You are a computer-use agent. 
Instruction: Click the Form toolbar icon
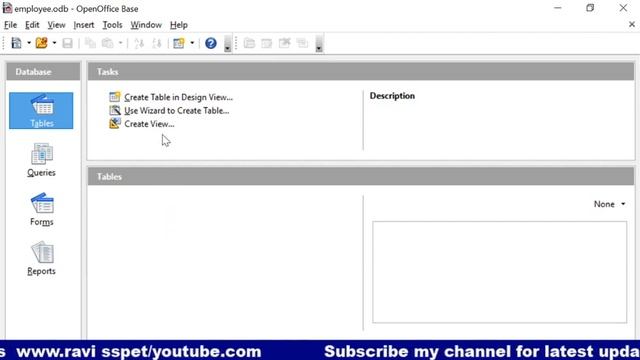(x=179, y=43)
